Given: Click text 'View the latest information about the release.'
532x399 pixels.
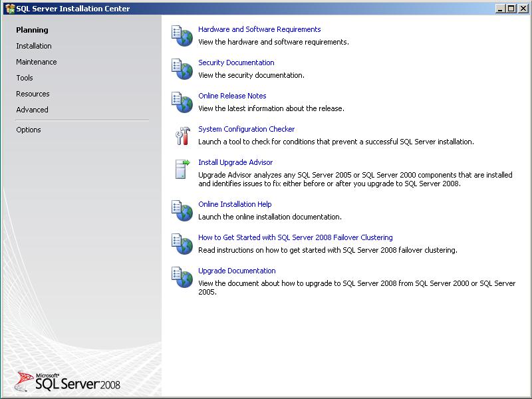Looking at the screenshot, I should click(x=271, y=108).
